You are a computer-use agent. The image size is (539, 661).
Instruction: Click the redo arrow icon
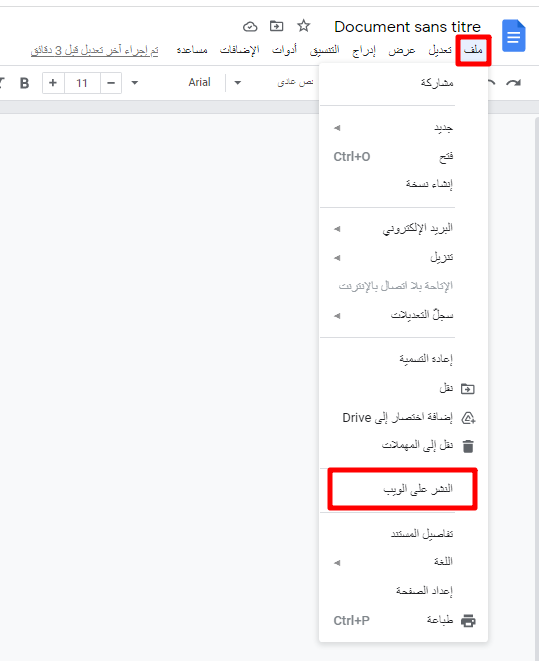click(x=514, y=83)
